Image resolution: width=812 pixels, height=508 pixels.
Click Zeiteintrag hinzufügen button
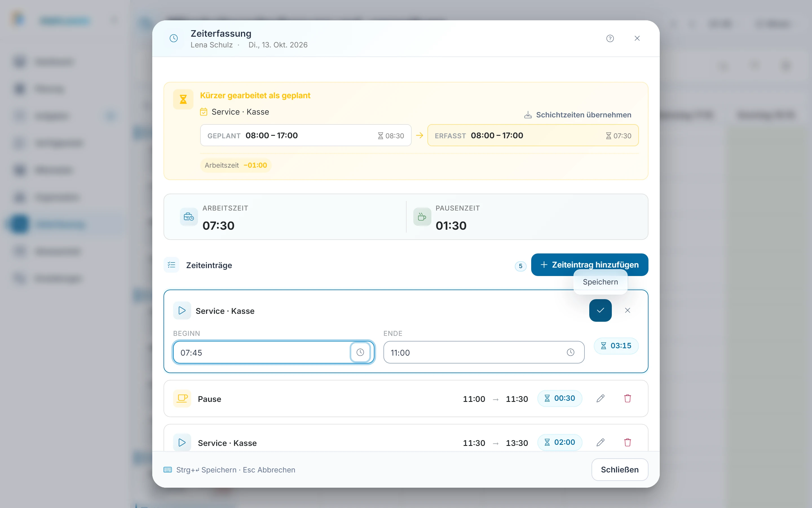pyautogui.click(x=590, y=265)
